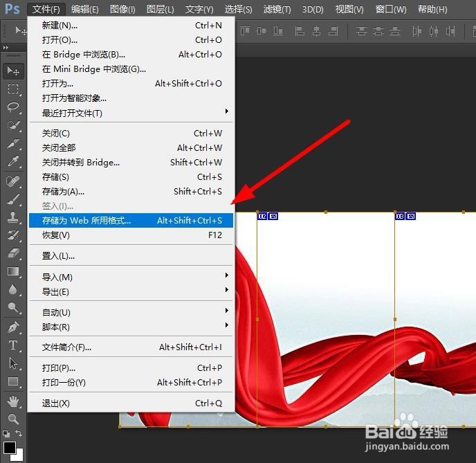Click the Photoshop Ps logo
Viewport: 476px width, 463px height.
point(12,9)
